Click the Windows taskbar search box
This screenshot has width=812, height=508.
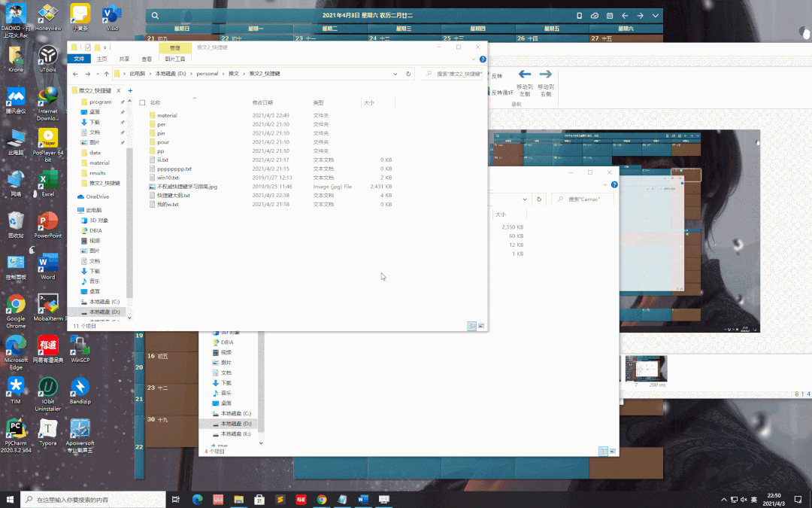click(x=92, y=500)
